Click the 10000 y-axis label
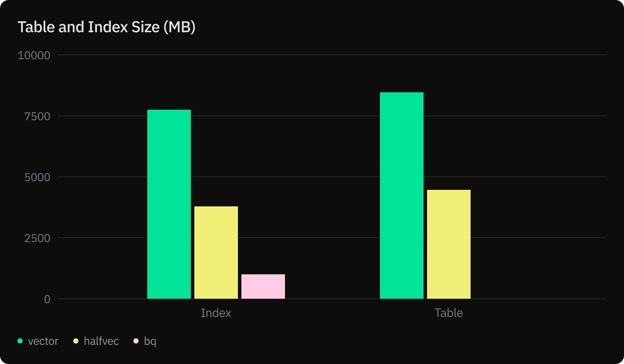Image resolution: width=624 pixels, height=364 pixels. coord(34,55)
